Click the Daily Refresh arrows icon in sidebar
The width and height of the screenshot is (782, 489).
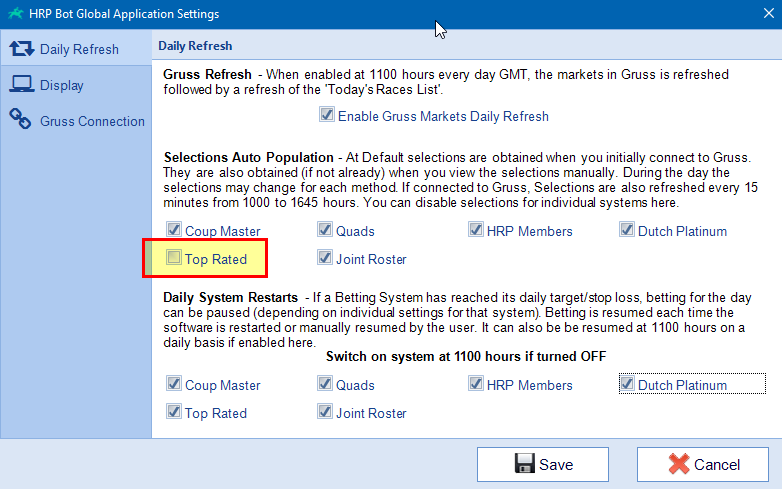(x=21, y=49)
